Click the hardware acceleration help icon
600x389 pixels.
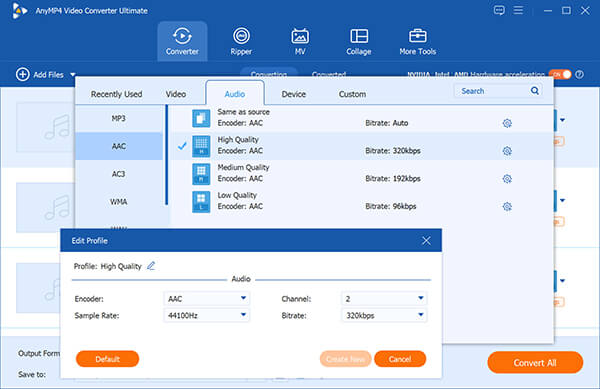coord(580,74)
